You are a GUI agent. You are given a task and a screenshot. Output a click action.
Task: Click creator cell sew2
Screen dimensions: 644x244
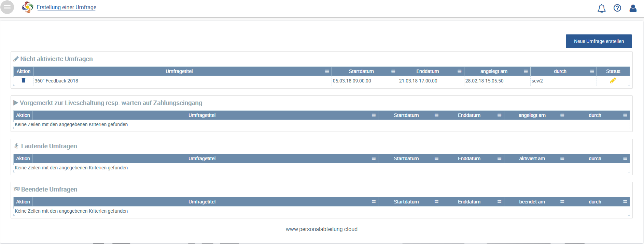tap(537, 81)
